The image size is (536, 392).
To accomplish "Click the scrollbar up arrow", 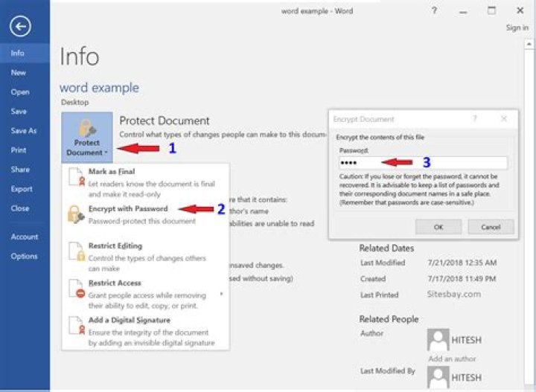I will (529, 44).
